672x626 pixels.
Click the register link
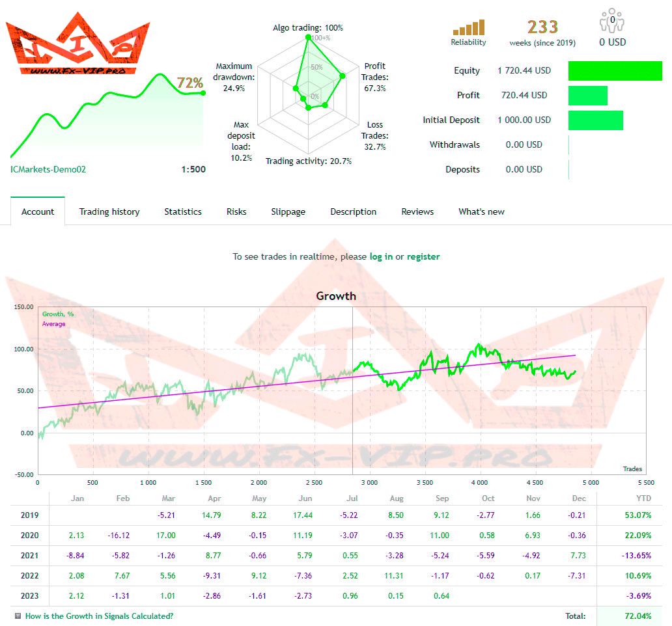click(423, 256)
